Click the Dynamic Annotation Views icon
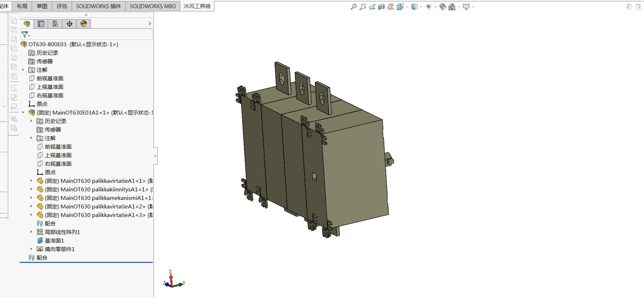Screen dimensions: 644x297 pyautogui.click(x=391, y=7)
